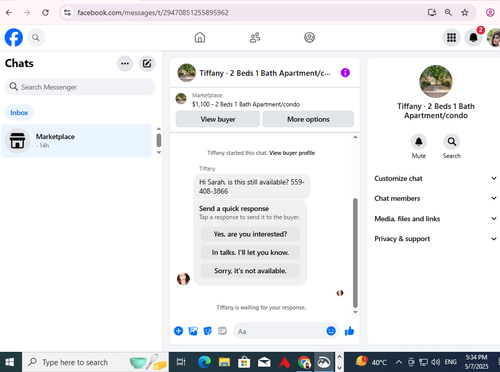The image size is (500, 372).
Task: Open emoji picker smiley icon
Action: [x=331, y=331]
